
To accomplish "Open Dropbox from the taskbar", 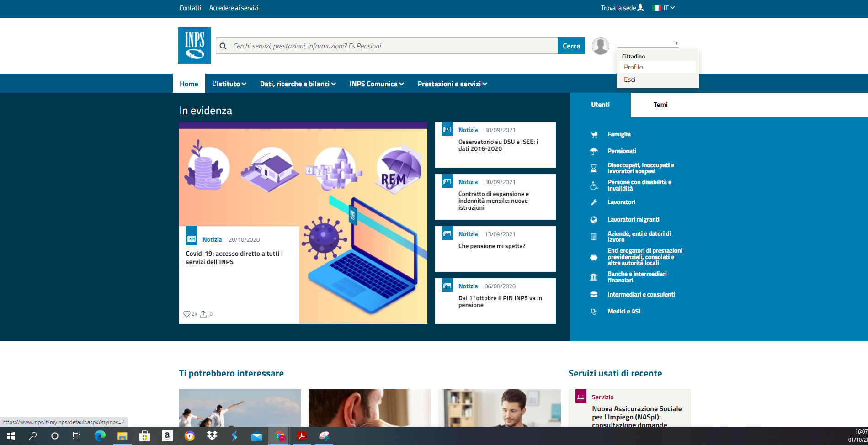I will point(212,436).
